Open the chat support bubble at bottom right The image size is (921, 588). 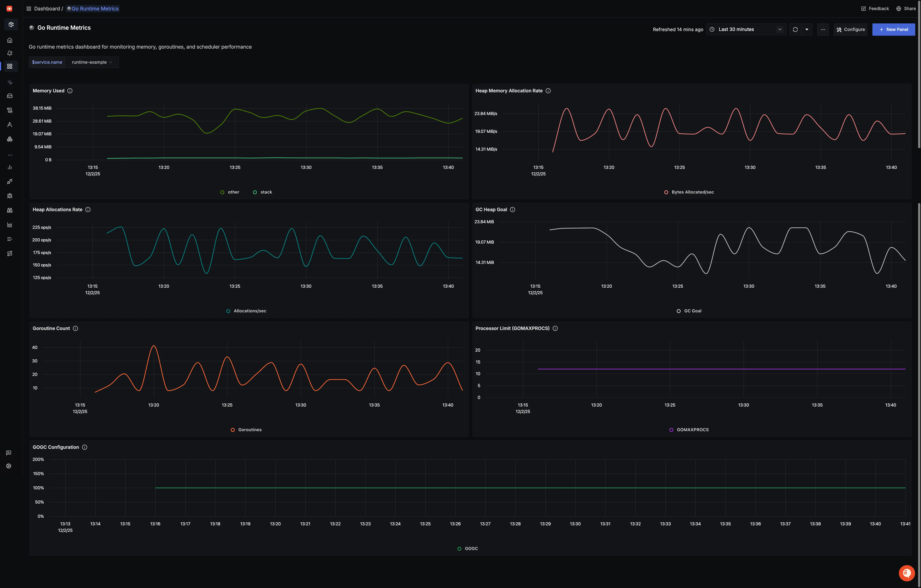coord(906,573)
